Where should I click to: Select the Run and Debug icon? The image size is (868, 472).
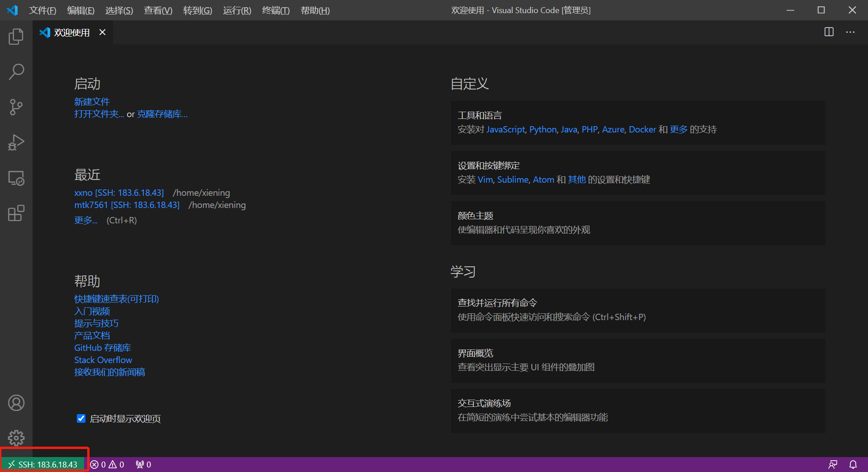(x=16, y=142)
